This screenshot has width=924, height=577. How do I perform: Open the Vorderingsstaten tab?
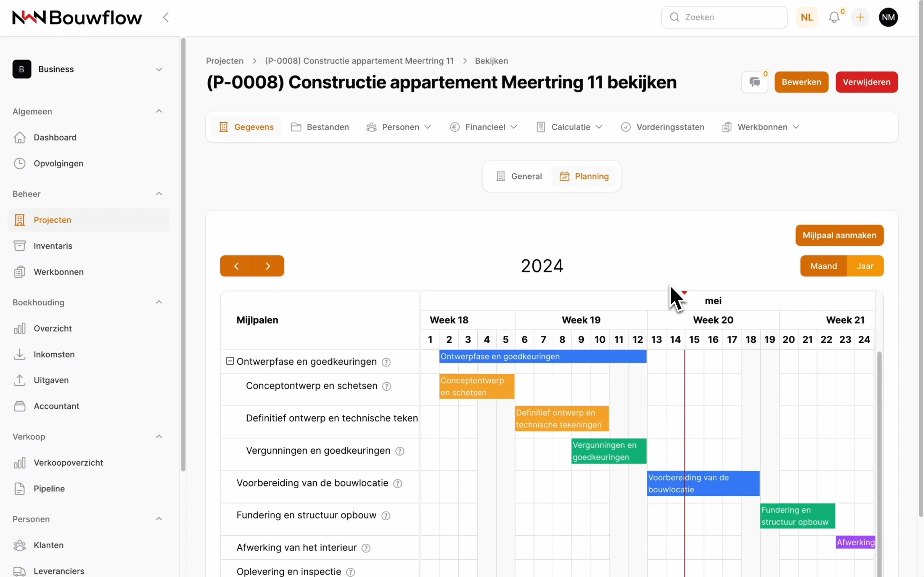point(663,127)
